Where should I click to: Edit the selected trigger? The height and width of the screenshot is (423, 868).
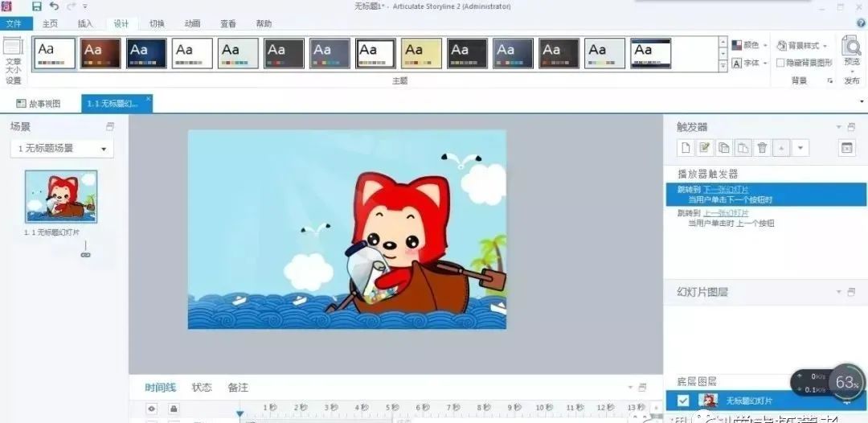(x=705, y=147)
